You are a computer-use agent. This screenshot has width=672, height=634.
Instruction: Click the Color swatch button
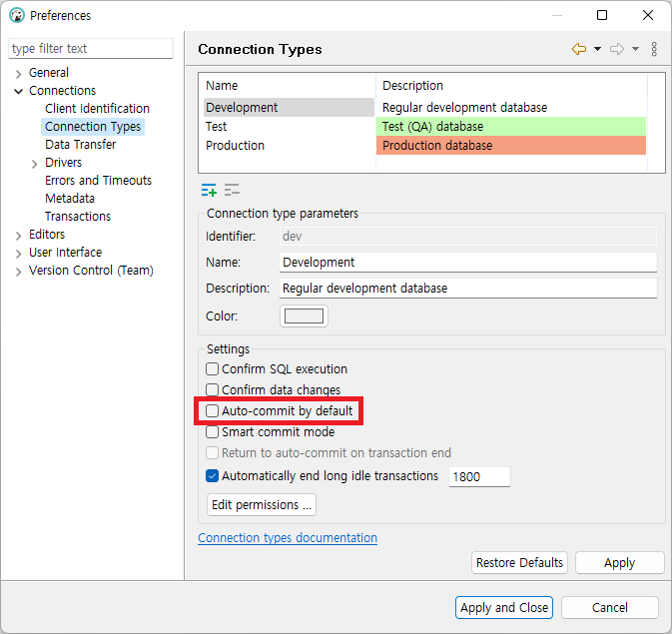(305, 317)
